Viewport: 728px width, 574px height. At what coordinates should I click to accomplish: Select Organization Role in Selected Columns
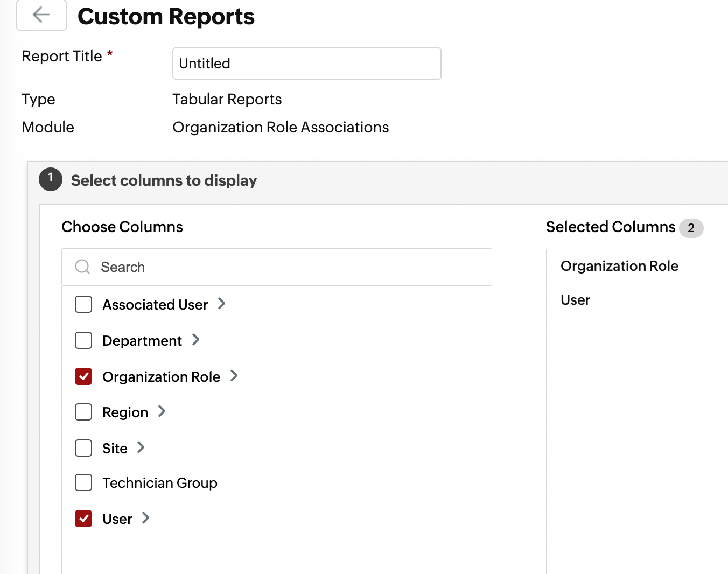[619, 266]
